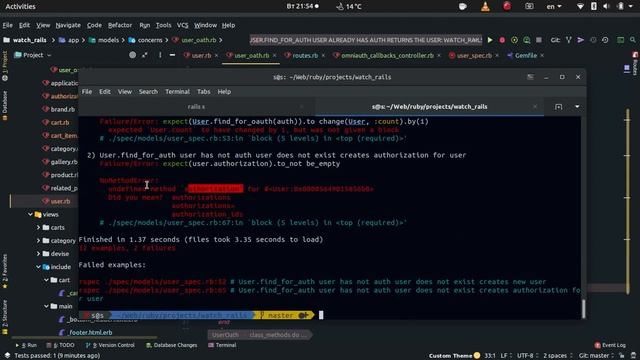Collapse the include folder

point(38,267)
